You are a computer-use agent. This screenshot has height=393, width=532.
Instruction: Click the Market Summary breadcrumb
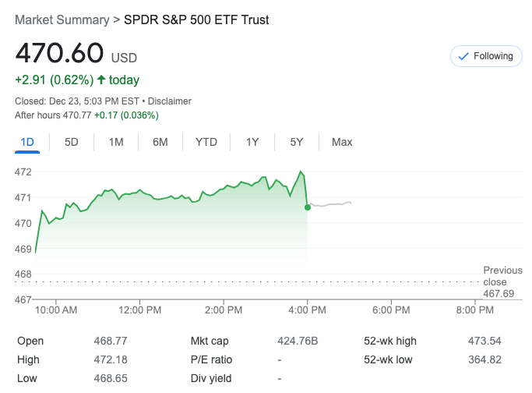pyautogui.click(x=62, y=20)
